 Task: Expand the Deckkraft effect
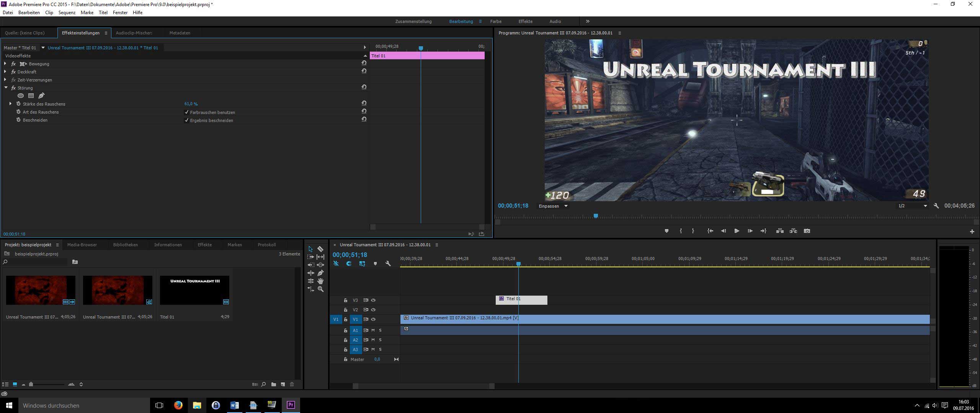5,72
